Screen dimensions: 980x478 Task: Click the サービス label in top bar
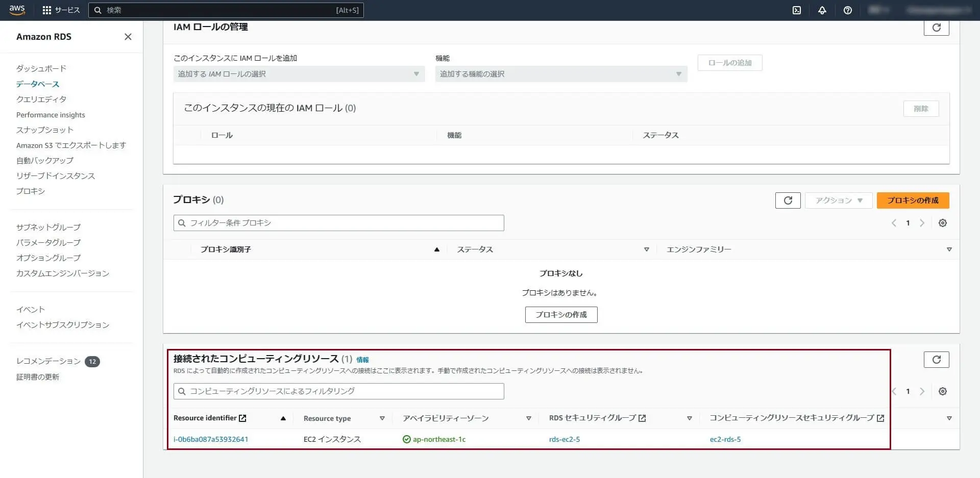tap(67, 10)
